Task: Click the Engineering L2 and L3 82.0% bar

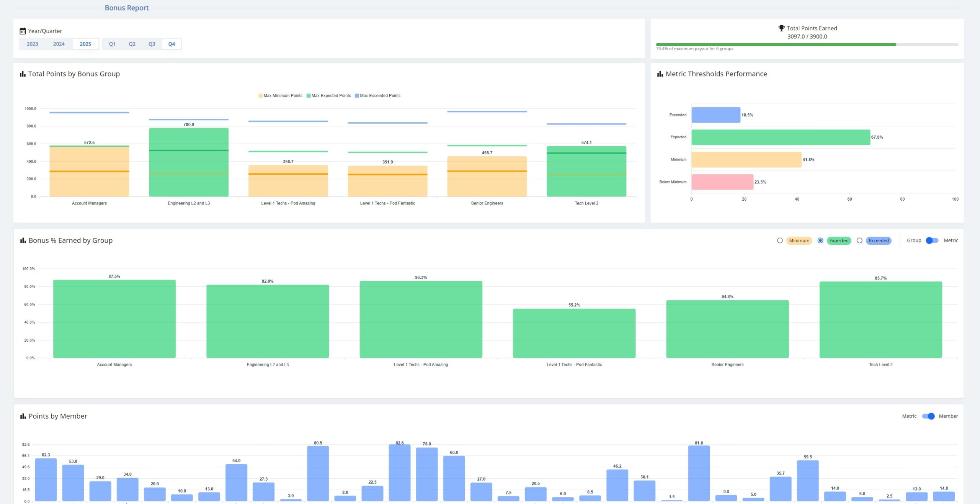Action: 268,321
